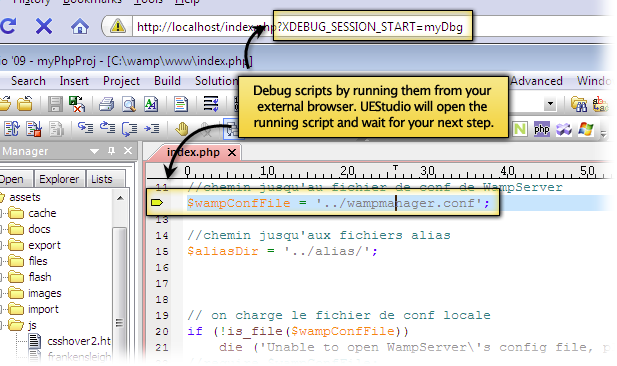Open the Manager panel dropdown arrow

[94, 151]
